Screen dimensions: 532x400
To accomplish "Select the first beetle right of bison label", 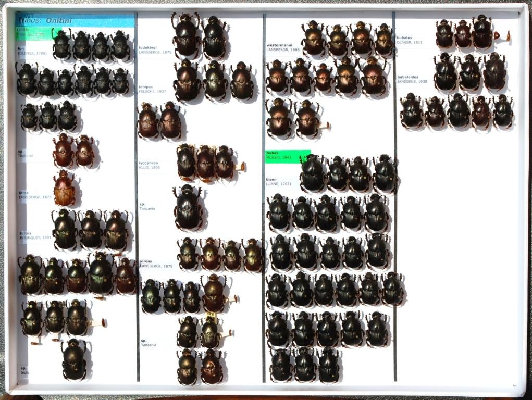I will click(312, 174).
